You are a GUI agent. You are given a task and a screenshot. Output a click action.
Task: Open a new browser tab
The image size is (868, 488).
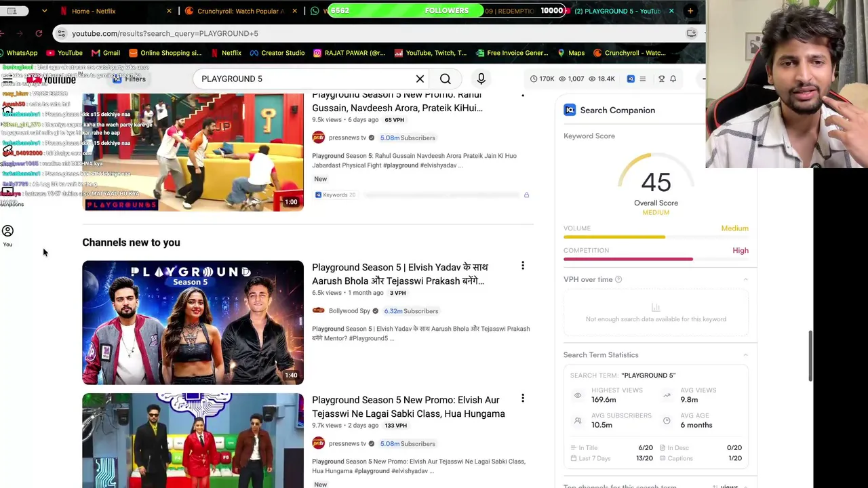click(690, 11)
